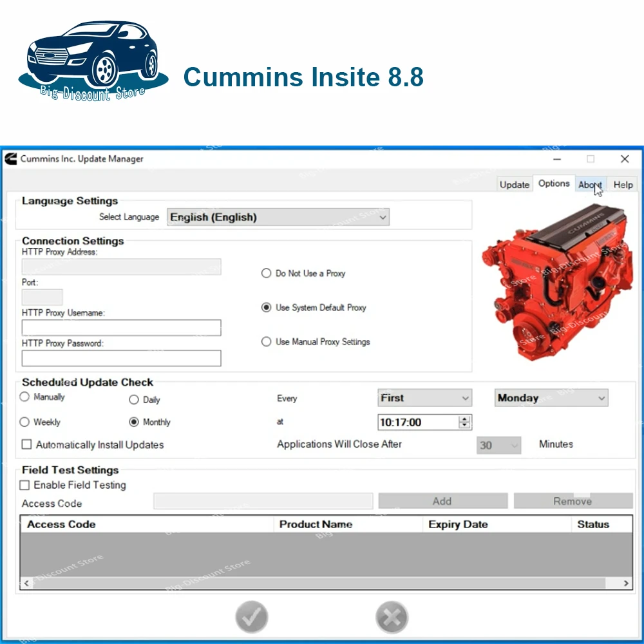Click the Status column header

pos(601,524)
